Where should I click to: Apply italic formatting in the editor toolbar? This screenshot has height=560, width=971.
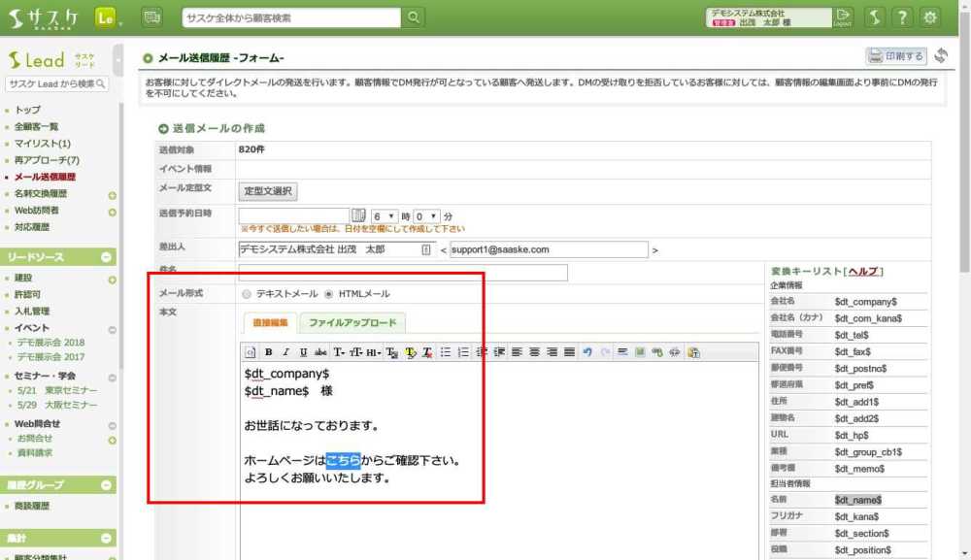(286, 352)
